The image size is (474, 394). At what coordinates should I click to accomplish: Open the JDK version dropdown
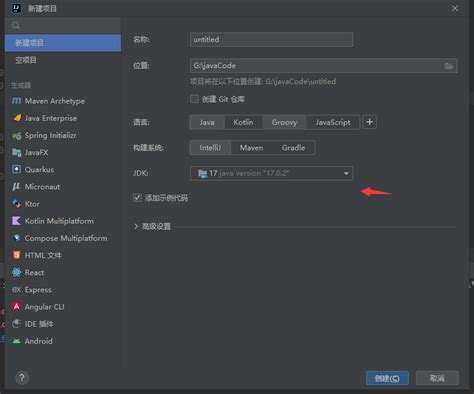(x=271, y=173)
